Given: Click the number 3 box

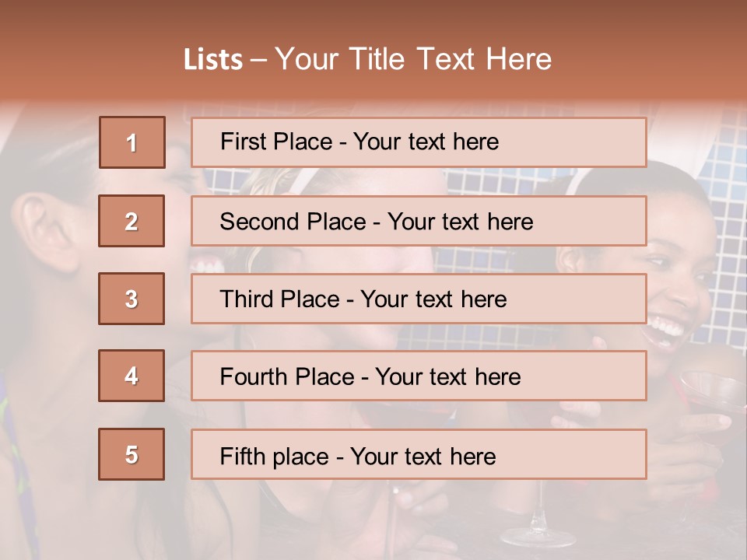Looking at the screenshot, I should 132,299.
